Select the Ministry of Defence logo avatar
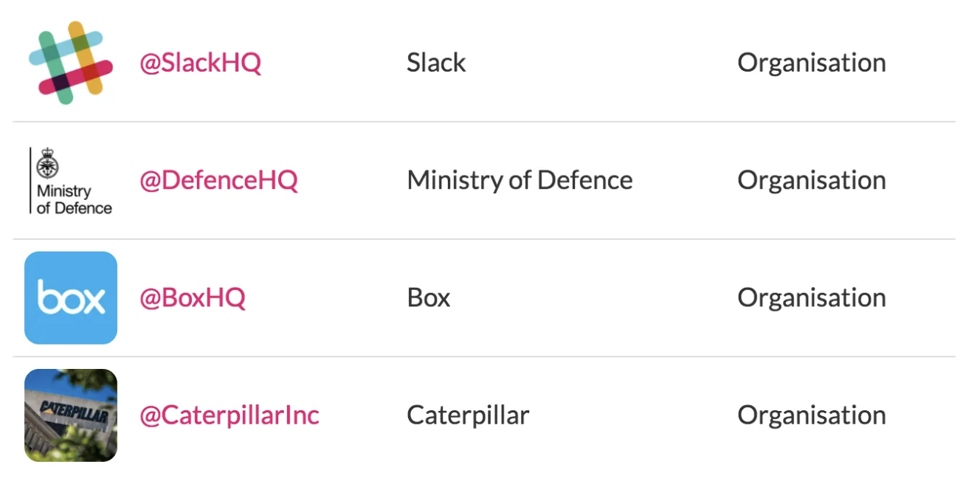Image resolution: width=980 pixels, height=487 pixels. pyautogui.click(x=71, y=180)
